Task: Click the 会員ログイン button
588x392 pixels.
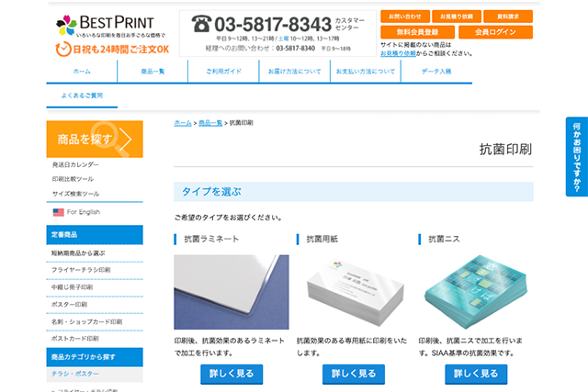Action: [495, 32]
